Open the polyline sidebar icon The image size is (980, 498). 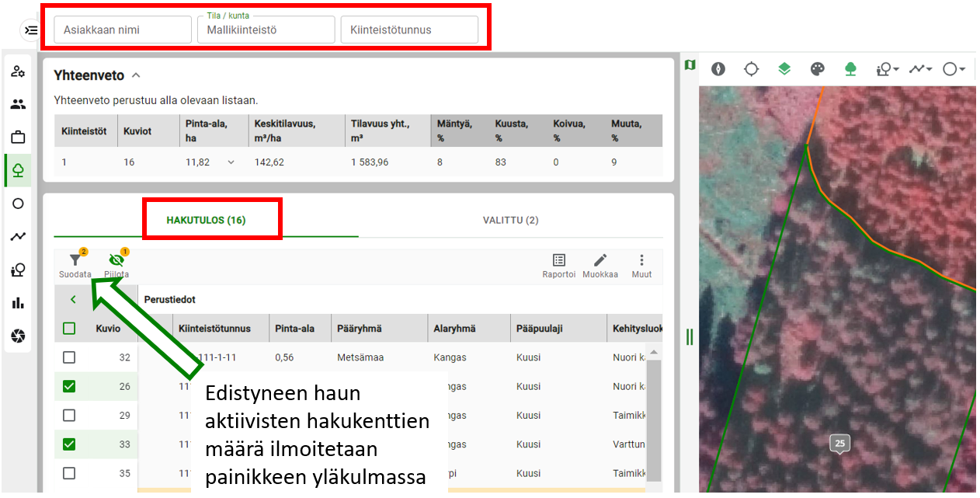[18, 237]
